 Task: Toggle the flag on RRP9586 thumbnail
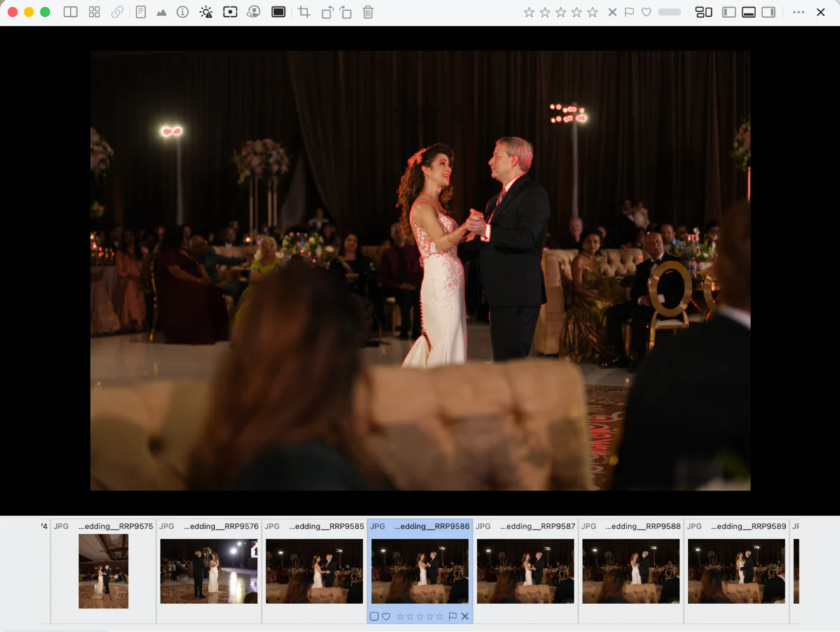(x=452, y=617)
